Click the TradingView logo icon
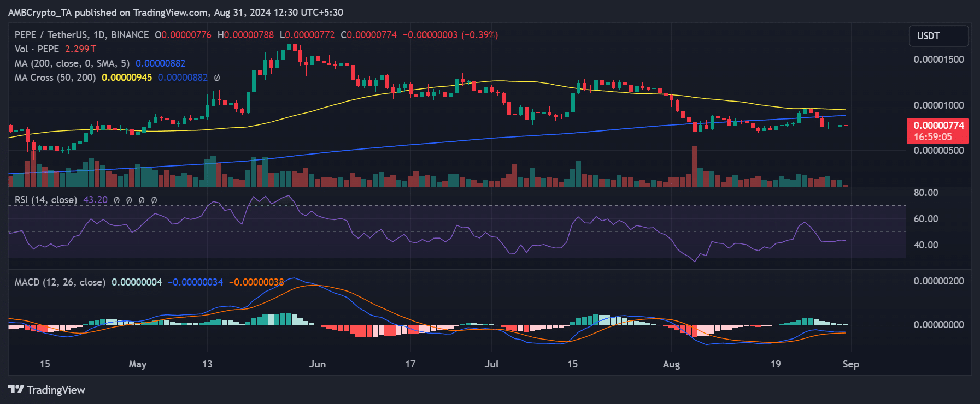The height and width of the screenshot is (404, 980). point(16,389)
